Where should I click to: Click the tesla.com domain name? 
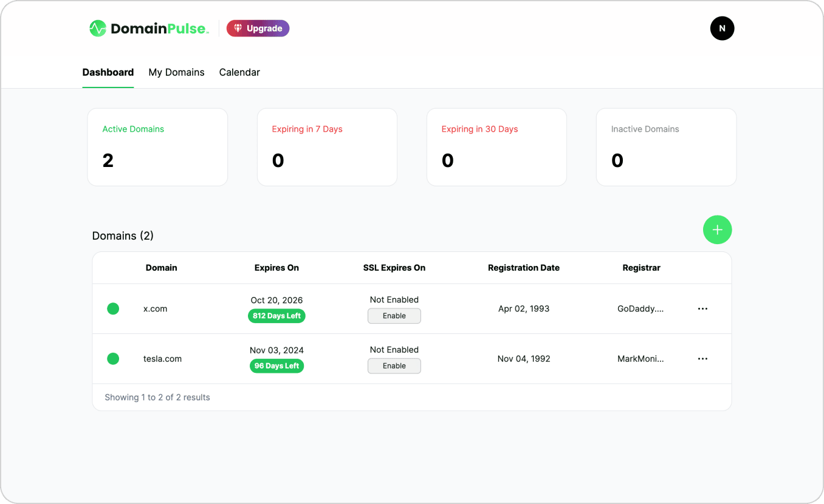(162, 359)
